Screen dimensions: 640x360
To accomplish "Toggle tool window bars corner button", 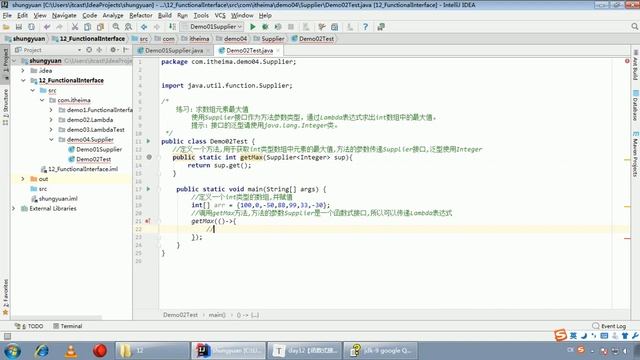I will click(x=7, y=336).
